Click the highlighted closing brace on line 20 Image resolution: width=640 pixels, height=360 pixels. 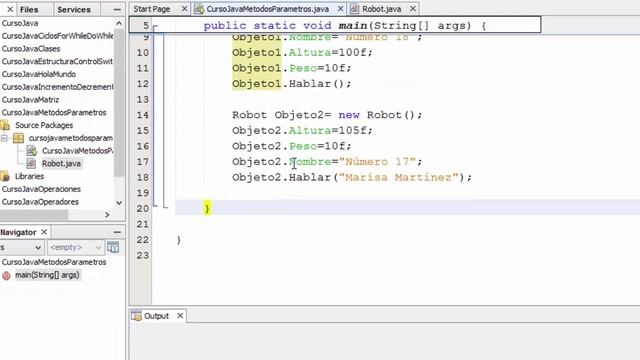(x=207, y=209)
